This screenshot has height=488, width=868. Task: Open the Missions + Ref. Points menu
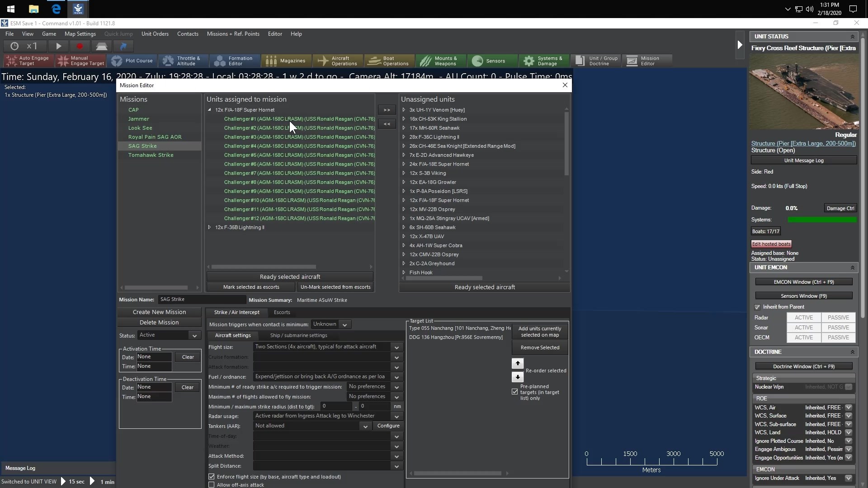tap(233, 34)
